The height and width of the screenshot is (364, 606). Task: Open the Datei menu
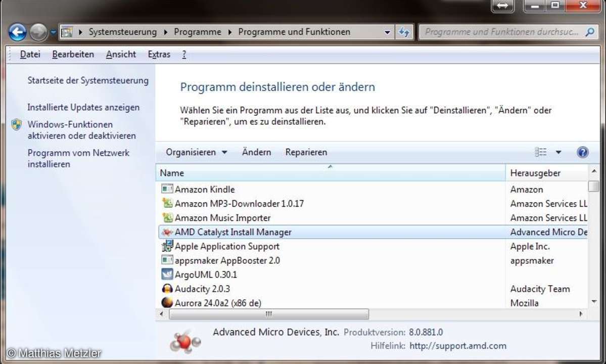(30, 54)
